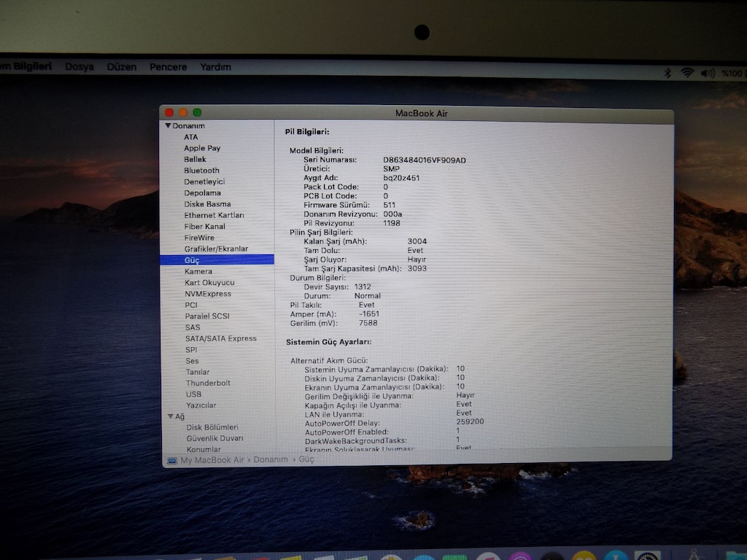Click the Amper value -1651
This screenshot has width=747, height=560.
click(369, 314)
